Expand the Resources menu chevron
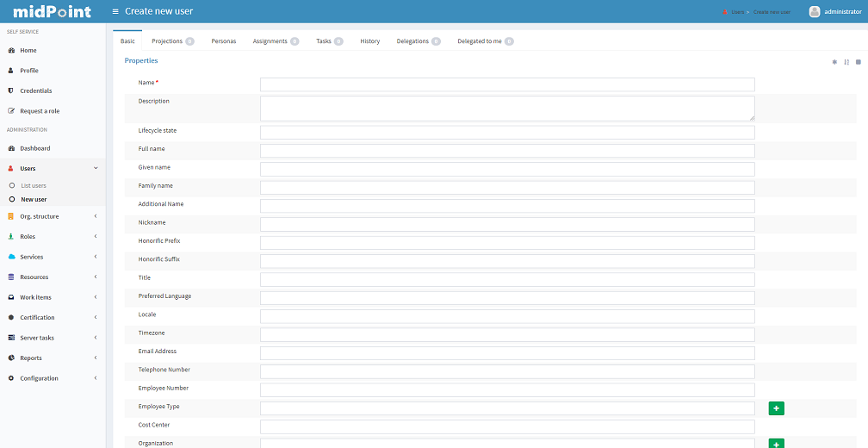This screenshot has width=868, height=448. tap(96, 277)
